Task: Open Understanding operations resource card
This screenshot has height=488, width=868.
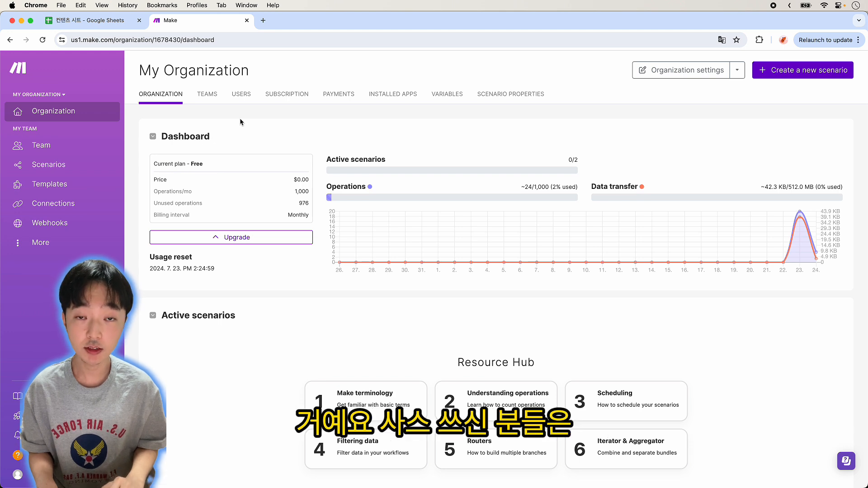Action: point(496,401)
